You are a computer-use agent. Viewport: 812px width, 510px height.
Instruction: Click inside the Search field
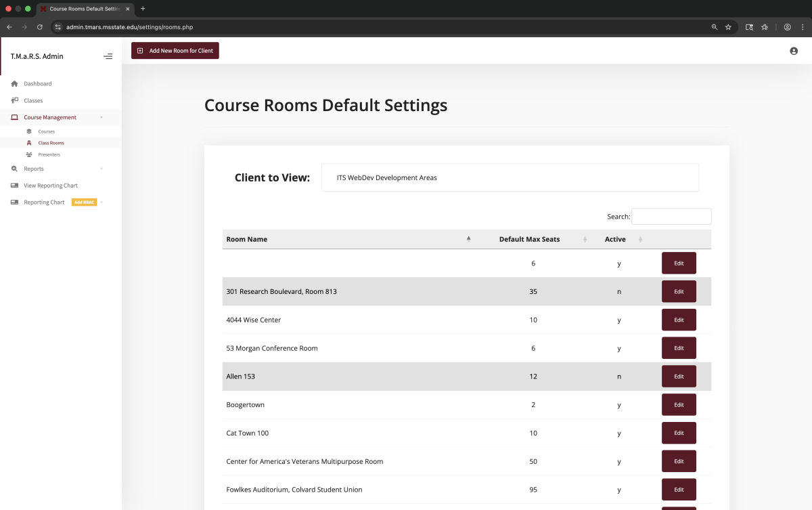click(671, 216)
